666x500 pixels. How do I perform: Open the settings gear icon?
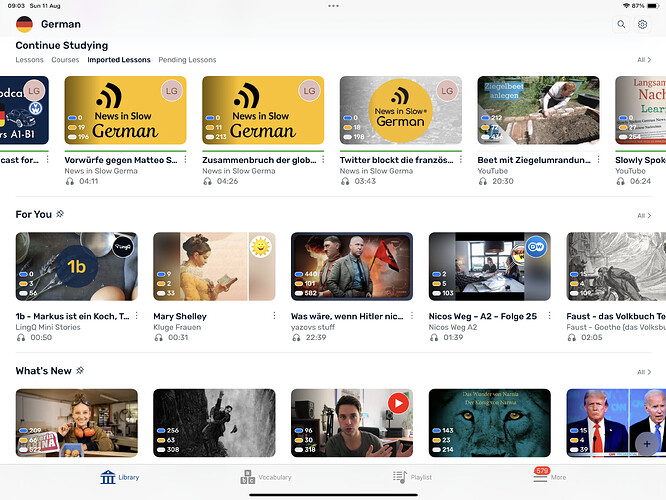click(x=642, y=24)
